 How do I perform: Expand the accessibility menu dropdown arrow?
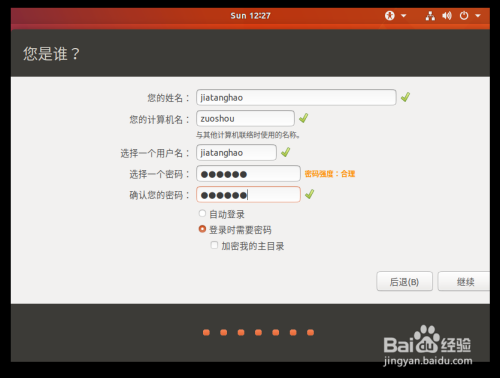pos(404,16)
